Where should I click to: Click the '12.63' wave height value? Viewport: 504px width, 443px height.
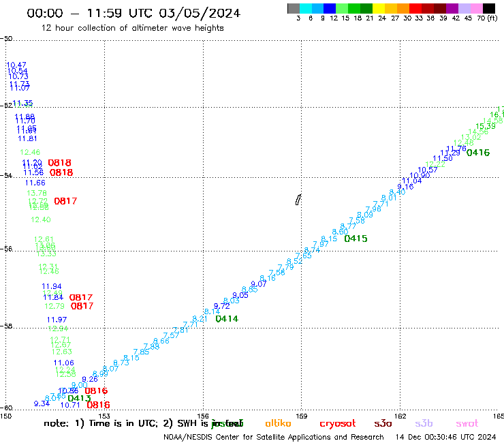(62, 352)
